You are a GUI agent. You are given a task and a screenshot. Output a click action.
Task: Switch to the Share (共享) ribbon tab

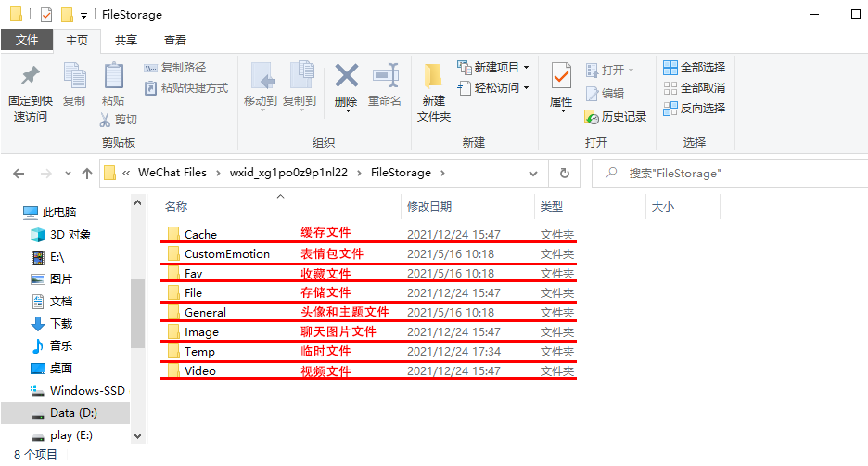click(x=126, y=41)
